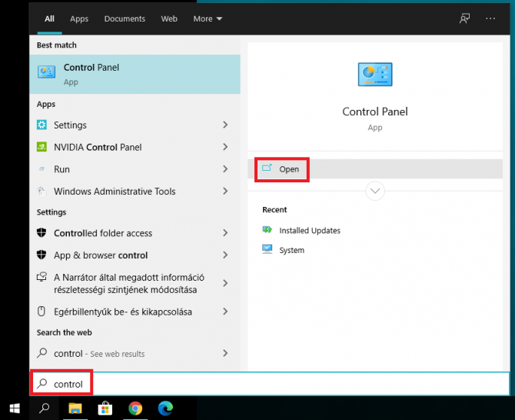515x420 pixels.
Task: Click the NVIDIA Control Panel green icon
Action: 42,147
